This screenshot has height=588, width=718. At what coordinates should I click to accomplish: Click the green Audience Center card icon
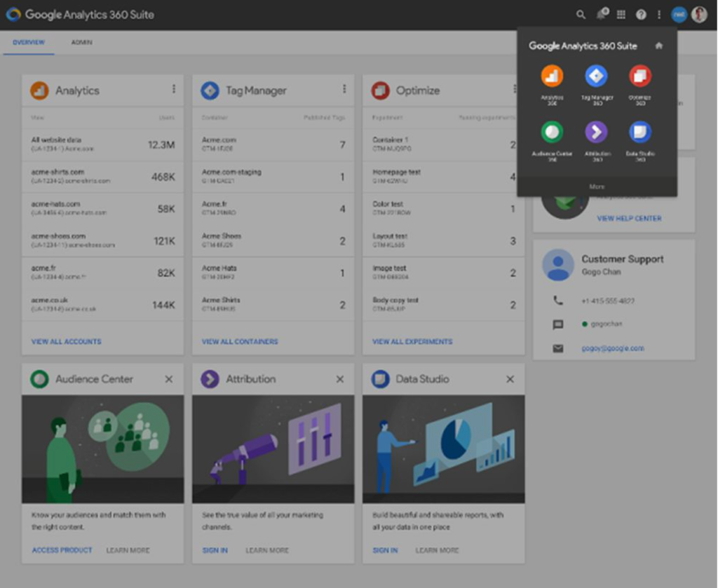coord(39,379)
